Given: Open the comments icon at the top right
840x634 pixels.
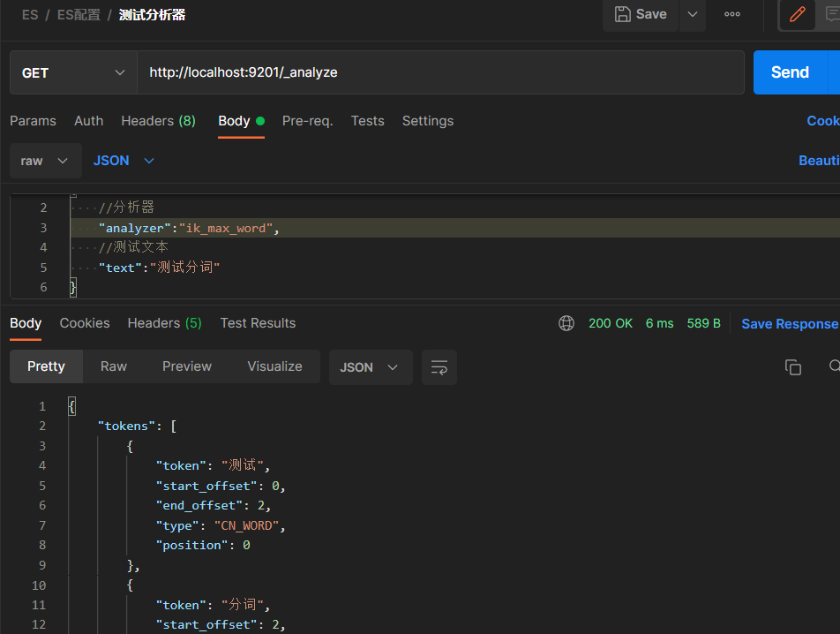Looking at the screenshot, I should click(832, 14).
